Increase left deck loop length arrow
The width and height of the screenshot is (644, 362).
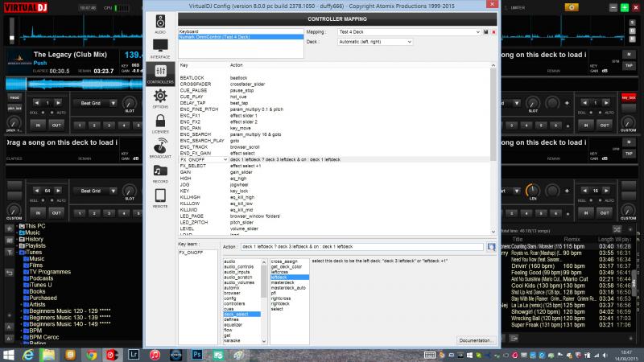[x=58, y=103]
